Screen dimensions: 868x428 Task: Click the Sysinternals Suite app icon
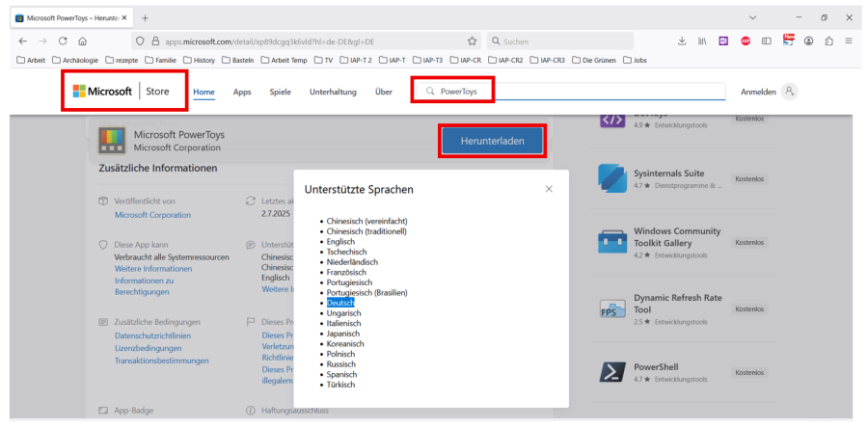point(612,178)
